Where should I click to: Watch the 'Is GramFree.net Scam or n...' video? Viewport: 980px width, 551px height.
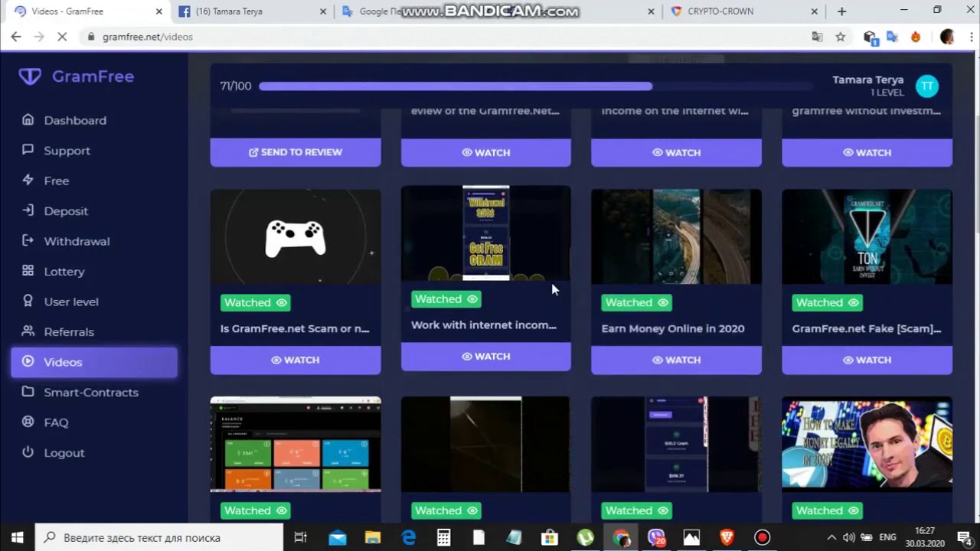pos(296,360)
